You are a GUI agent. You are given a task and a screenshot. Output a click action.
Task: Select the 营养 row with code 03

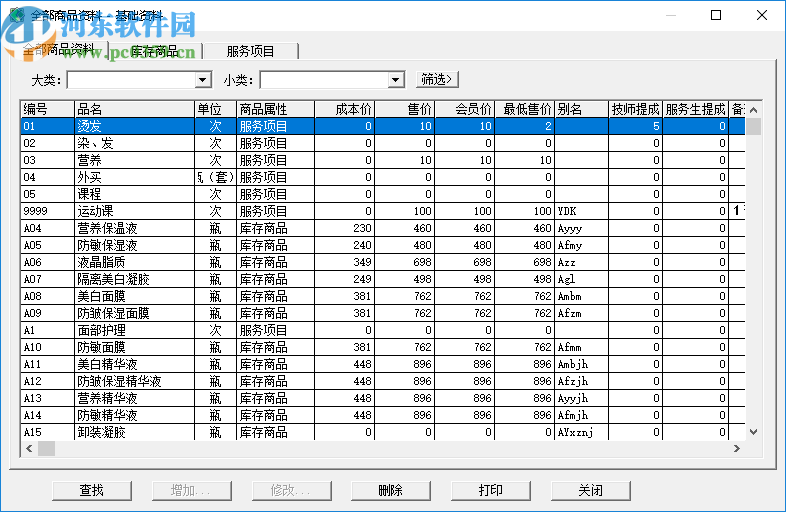tap(383, 160)
